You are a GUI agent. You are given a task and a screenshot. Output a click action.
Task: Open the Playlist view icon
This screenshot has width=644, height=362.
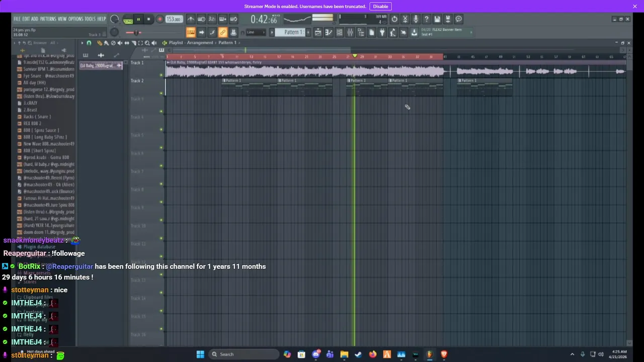(318, 32)
